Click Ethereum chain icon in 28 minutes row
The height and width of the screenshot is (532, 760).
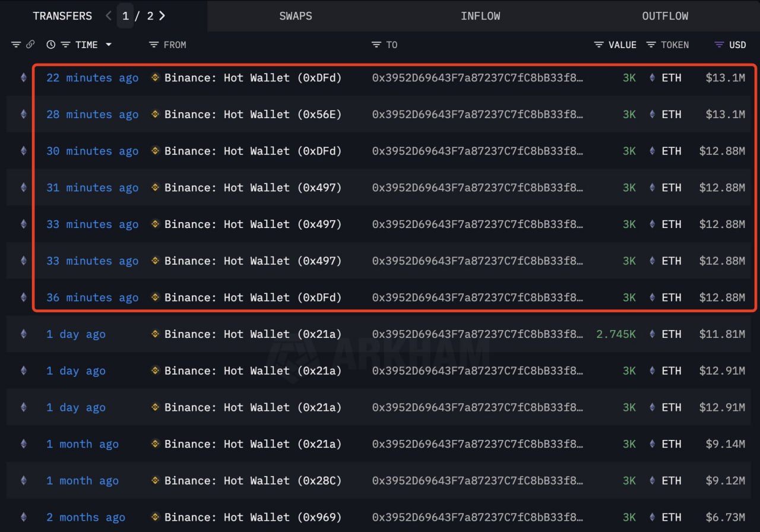coord(24,114)
